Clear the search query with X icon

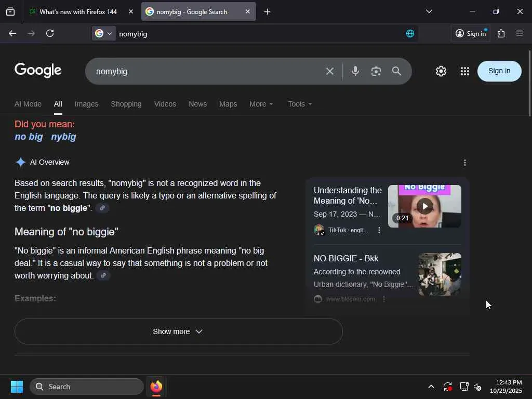click(329, 71)
